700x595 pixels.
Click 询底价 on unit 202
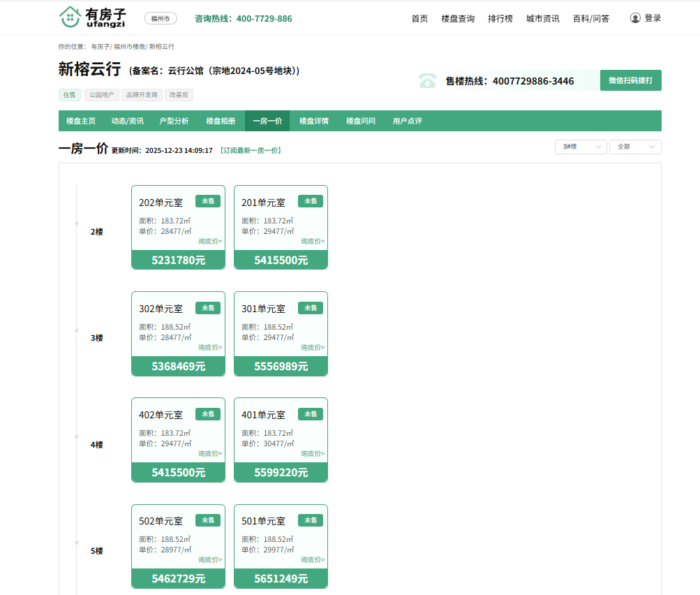(210, 241)
